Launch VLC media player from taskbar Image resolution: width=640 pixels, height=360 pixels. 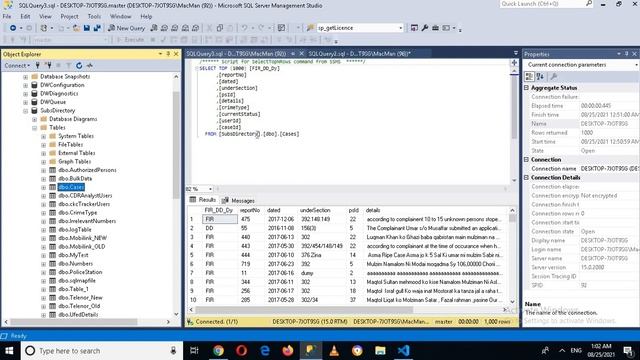pyautogui.click(x=334, y=351)
